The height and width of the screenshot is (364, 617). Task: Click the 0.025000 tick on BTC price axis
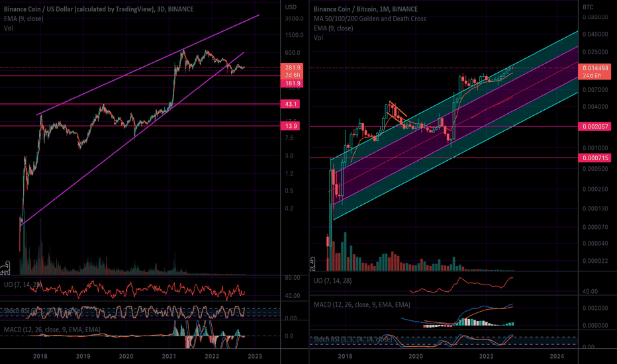[x=595, y=52]
